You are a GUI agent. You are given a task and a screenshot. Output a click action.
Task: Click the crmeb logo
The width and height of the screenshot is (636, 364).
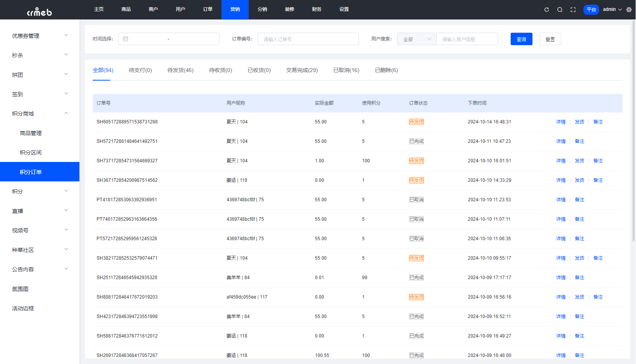point(39,11)
